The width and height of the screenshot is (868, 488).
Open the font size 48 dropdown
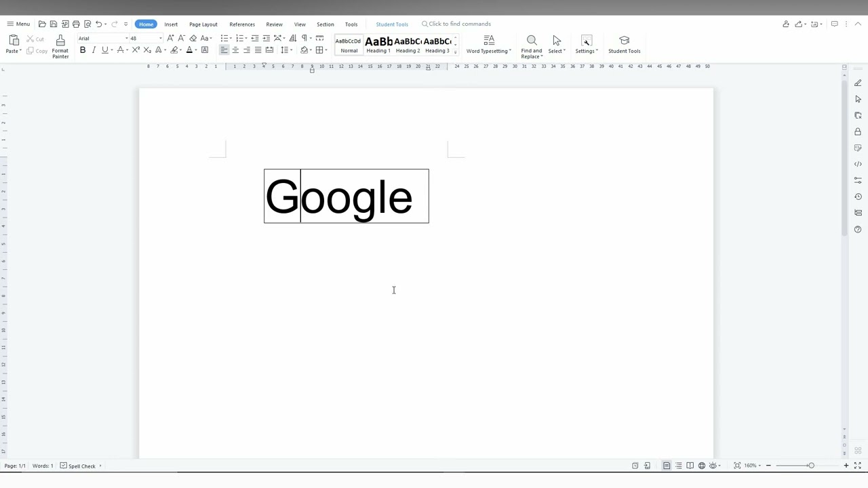click(x=160, y=39)
